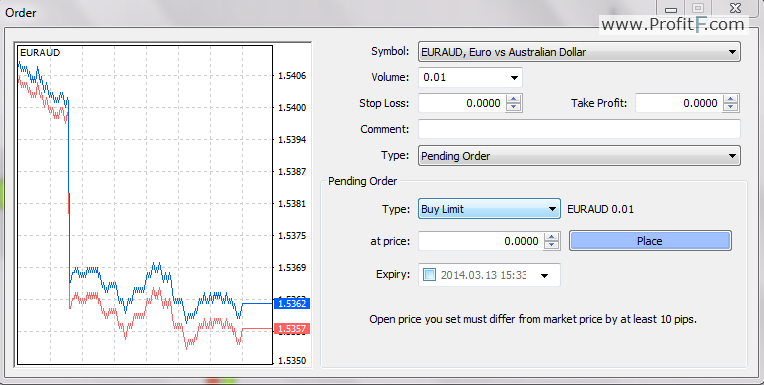Screen dimensions: 764x385
Task: Raise the at price with up arrow
Action: 552,236
